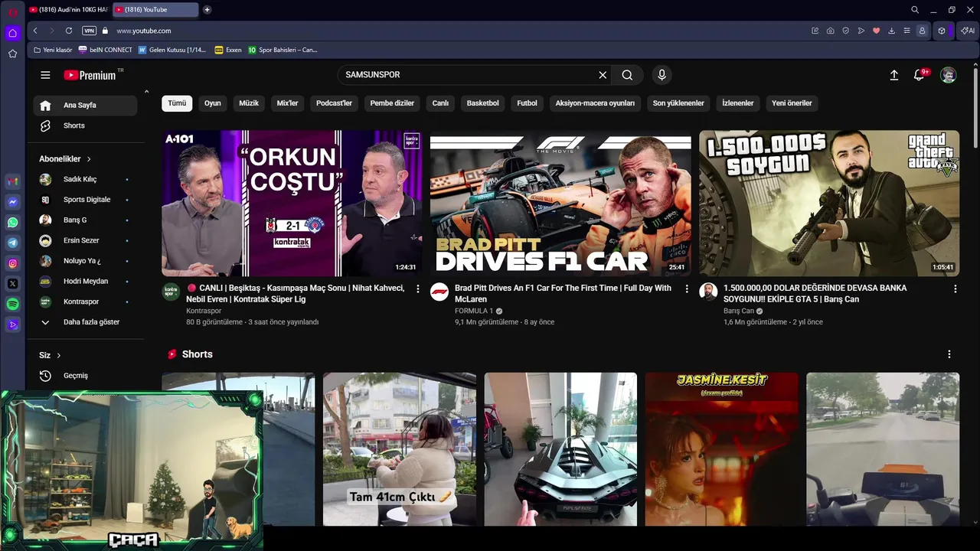Select the Canlı filter chip
This screenshot has height=551, width=980.
(x=440, y=103)
